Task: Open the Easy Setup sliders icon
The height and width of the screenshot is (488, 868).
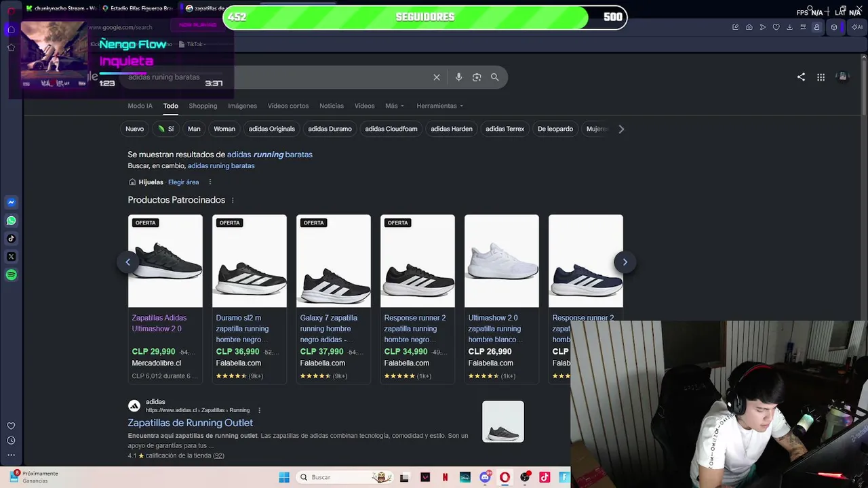Action: tap(803, 27)
